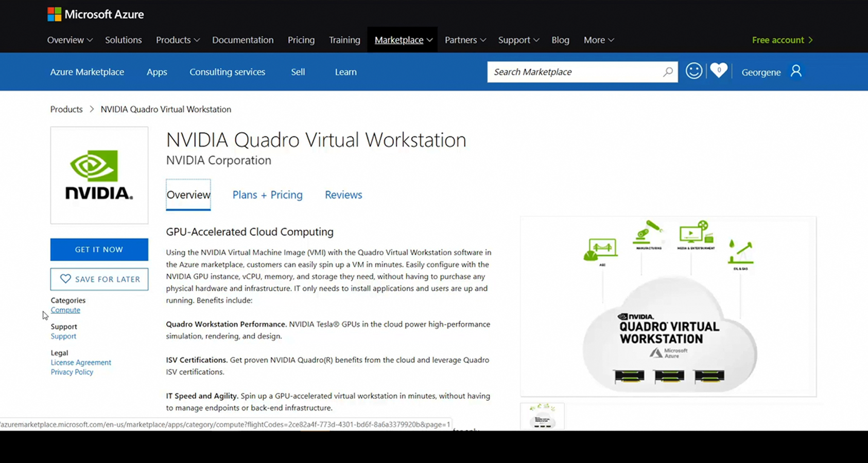Viewport: 868px width, 463px height.
Task: Expand the Overview dropdown menu
Action: tap(70, 40)
